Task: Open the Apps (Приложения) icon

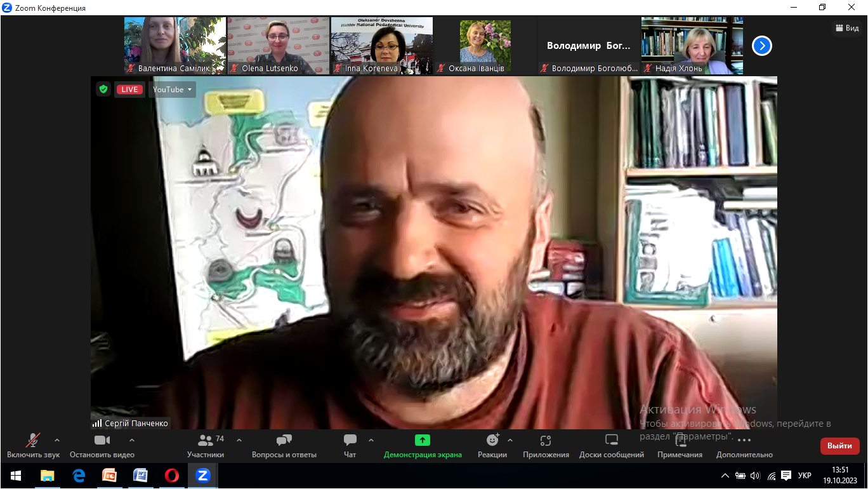Action: (546, 441)
